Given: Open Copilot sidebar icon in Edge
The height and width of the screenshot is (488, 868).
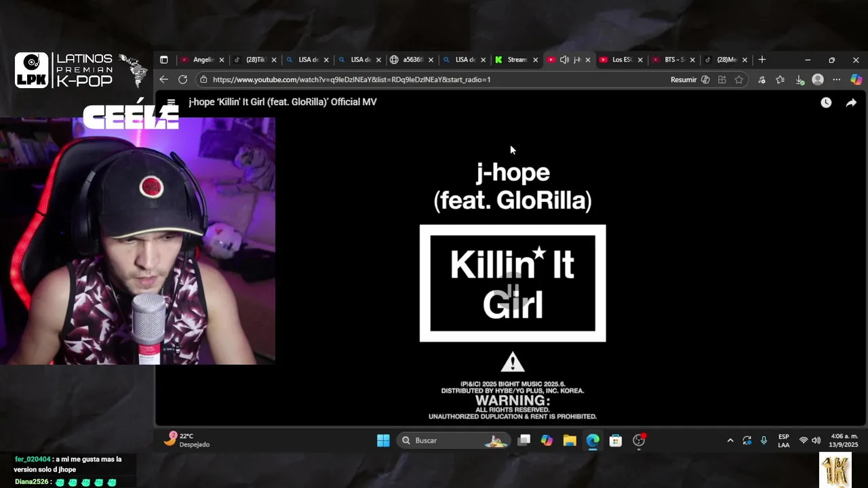Looking at the screenshot, I should [x=856, y=79].
